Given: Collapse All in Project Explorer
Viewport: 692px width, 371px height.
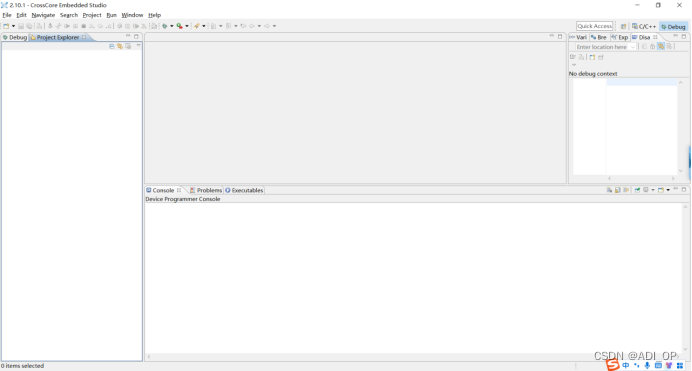Looking at the screenshot, I should coord(112,46).
